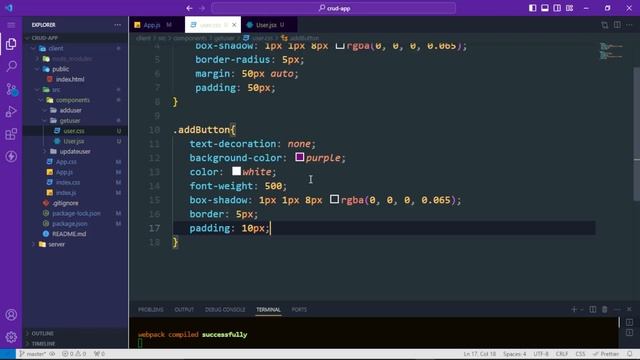Open editor more actions ellipsis

[x=629, y=25]
